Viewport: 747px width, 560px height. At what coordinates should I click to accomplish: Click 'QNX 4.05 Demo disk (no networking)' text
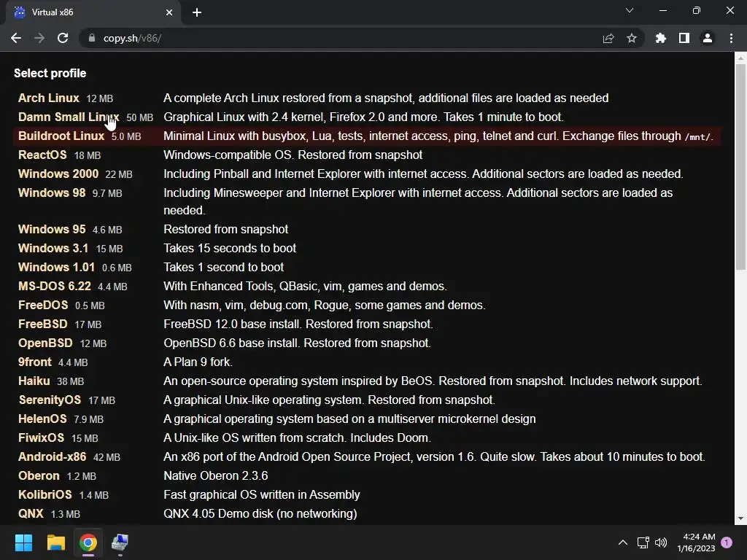click(x=260, y=514)
